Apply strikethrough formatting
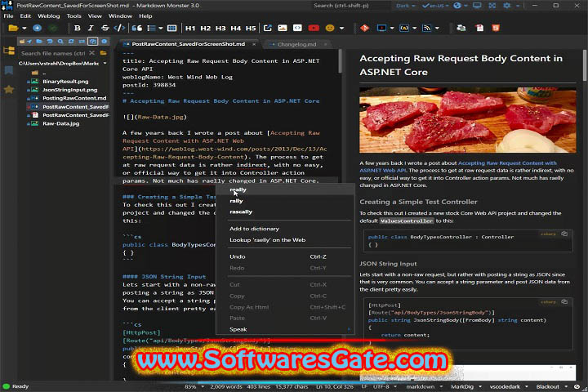 click(105, 28)
